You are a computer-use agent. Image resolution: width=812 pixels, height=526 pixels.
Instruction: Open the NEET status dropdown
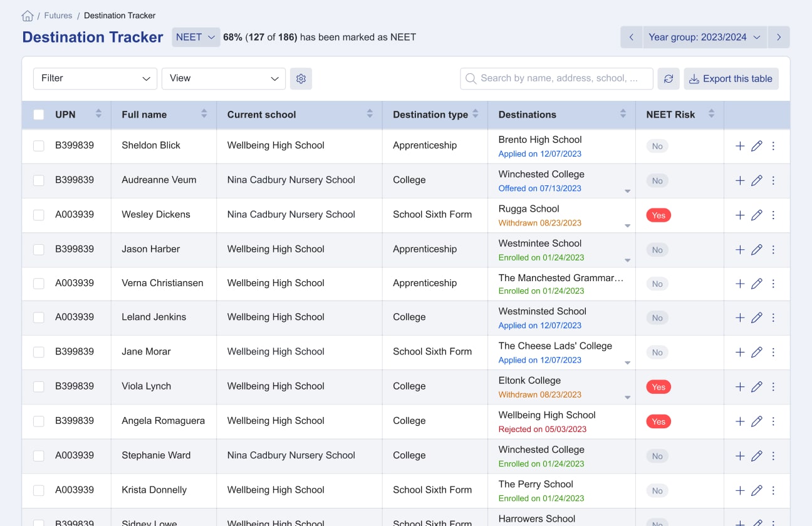[196, 37]
